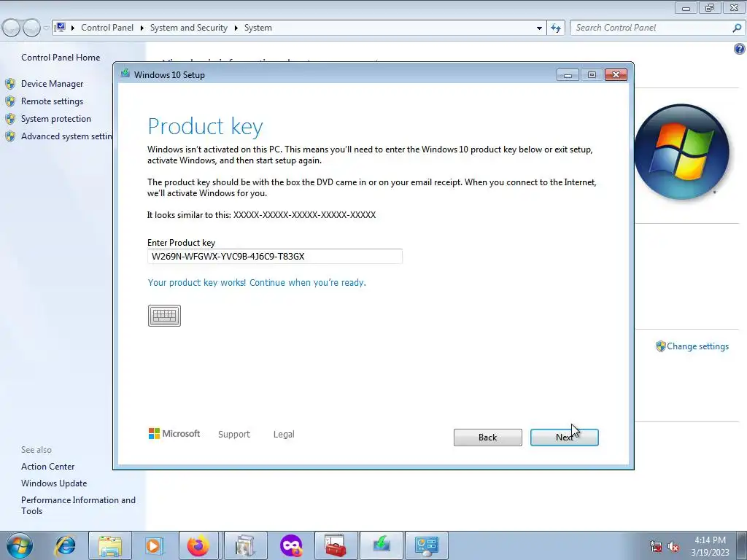
Task: Open Windows Update under See also
Action: pyautogui.click(x=54, y=483)
